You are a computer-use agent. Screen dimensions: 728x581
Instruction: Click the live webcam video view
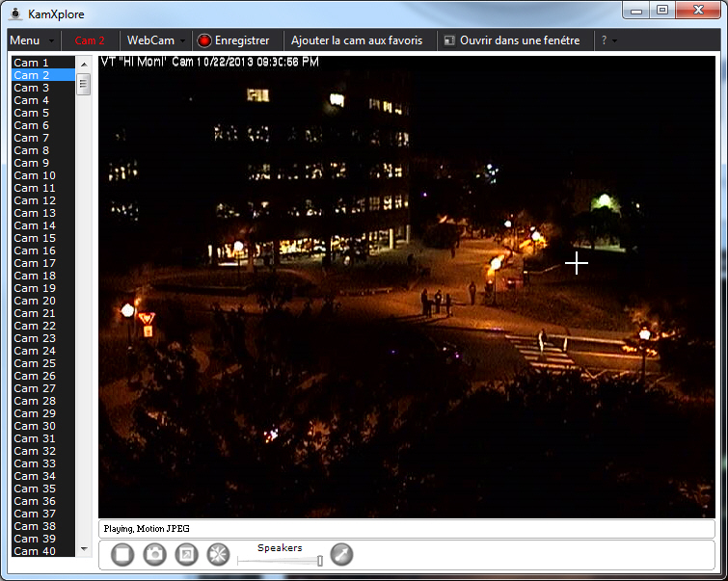[407, 287]
